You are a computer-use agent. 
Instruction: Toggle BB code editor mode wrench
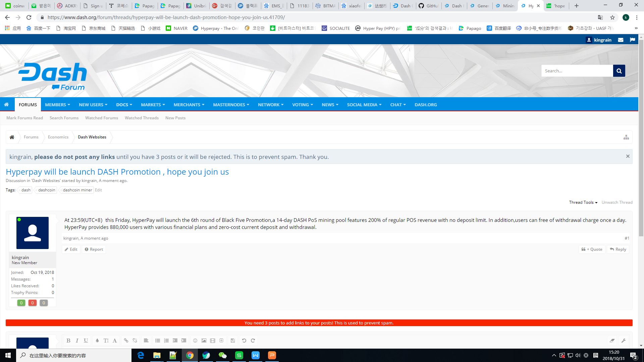pos(624,341)
